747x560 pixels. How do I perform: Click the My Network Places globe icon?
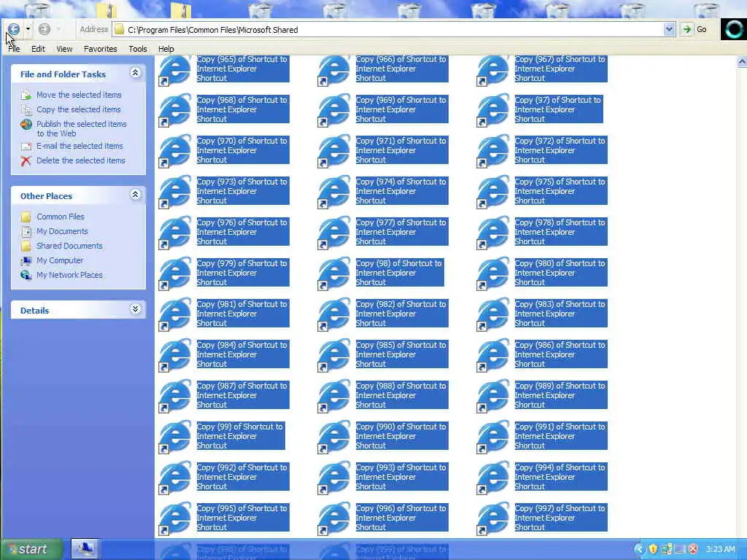tap(26, 275)
